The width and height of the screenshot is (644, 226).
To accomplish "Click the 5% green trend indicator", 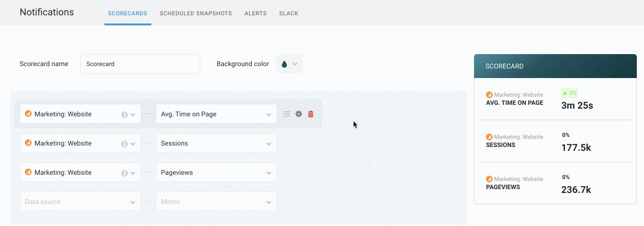I will [x=569, y=93].
